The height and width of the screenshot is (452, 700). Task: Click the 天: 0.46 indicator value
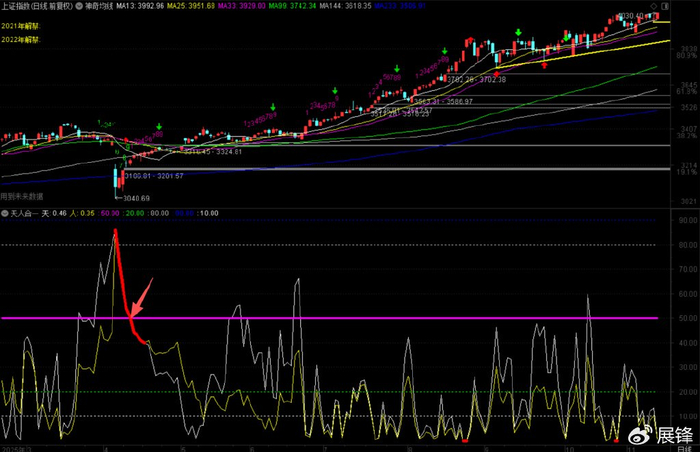point(54,213)
